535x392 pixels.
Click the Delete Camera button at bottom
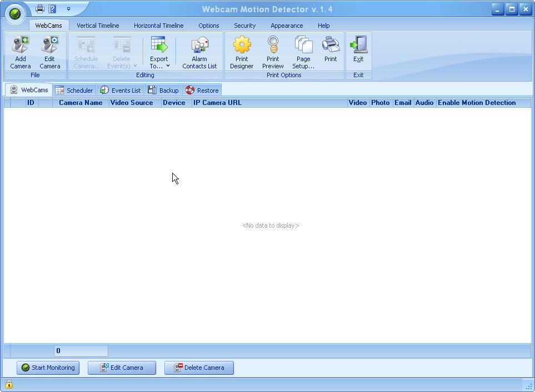(x=199, y=368)
